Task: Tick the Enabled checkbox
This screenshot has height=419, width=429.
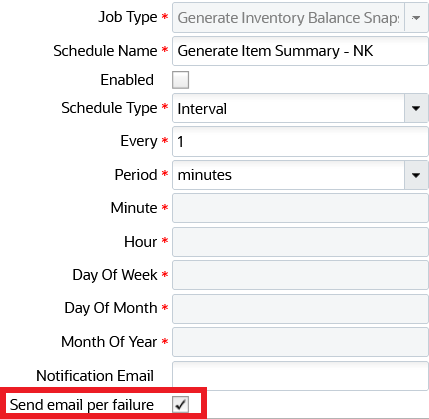Action: click(x=180, y=80)
